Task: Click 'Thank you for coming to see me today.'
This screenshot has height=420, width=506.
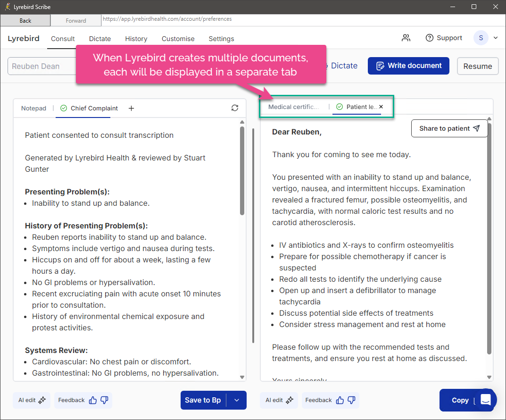Action: coord(341,154)
